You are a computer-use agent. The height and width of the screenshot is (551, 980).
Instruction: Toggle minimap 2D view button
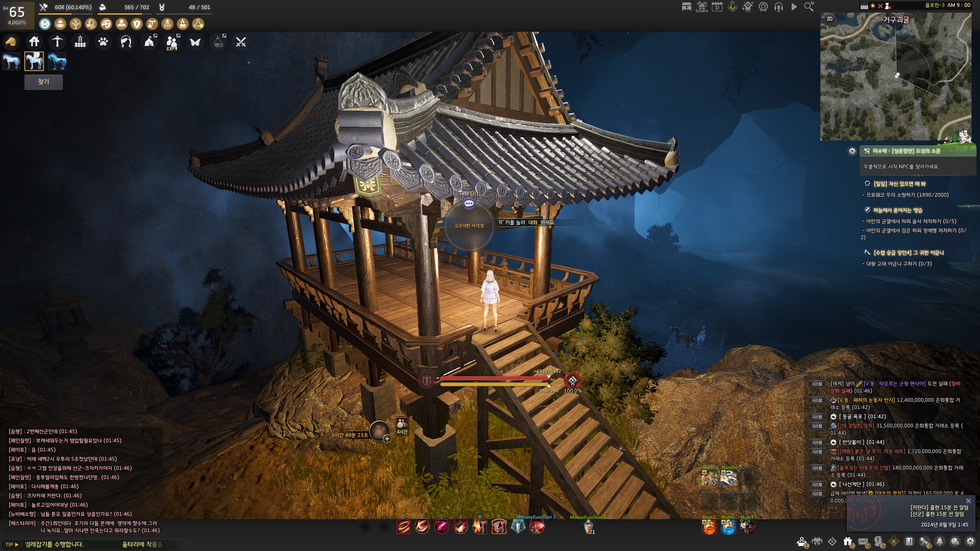pyautogui.click(x=830, y=19)
